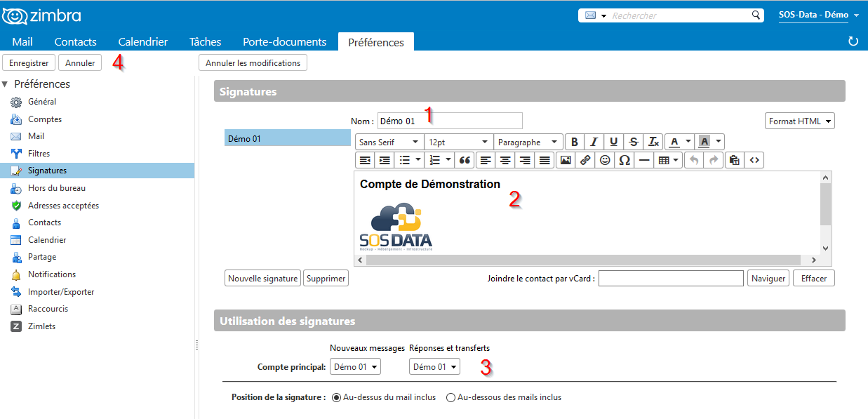The image size is (868, 419).
Task: Select 'Au-dessus du mail inclus' position
Action: click(336, 397)
